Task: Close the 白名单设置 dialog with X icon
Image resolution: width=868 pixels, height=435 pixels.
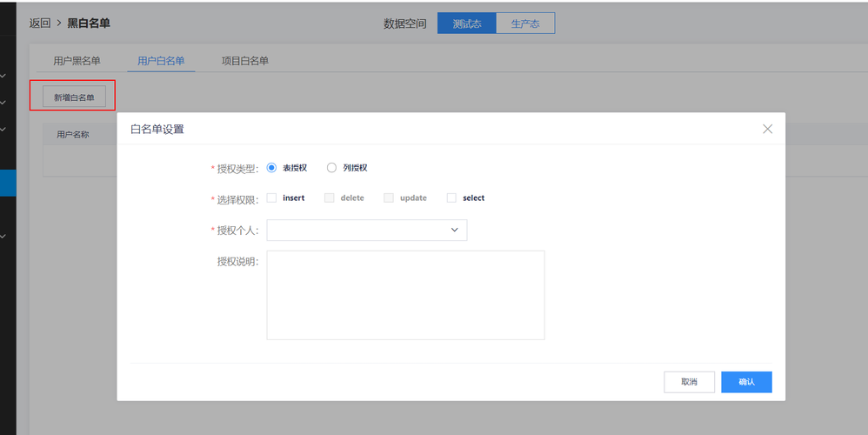Action: (x=767, y=129)
